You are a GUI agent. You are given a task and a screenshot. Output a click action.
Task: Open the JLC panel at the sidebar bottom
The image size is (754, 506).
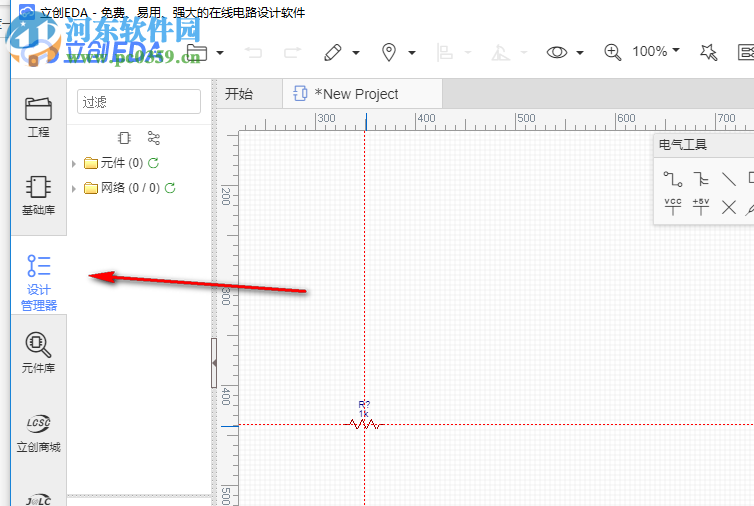tap(38, 499)
